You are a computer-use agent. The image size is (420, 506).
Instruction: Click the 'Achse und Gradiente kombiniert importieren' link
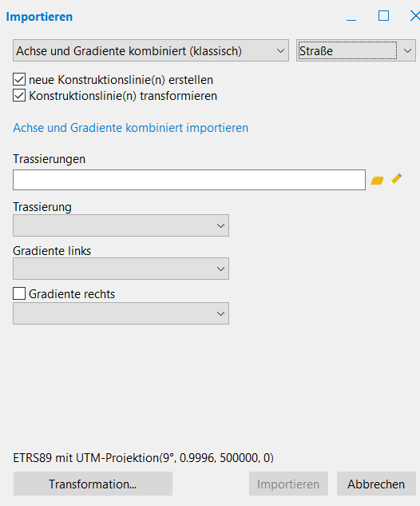pos(130,128)
